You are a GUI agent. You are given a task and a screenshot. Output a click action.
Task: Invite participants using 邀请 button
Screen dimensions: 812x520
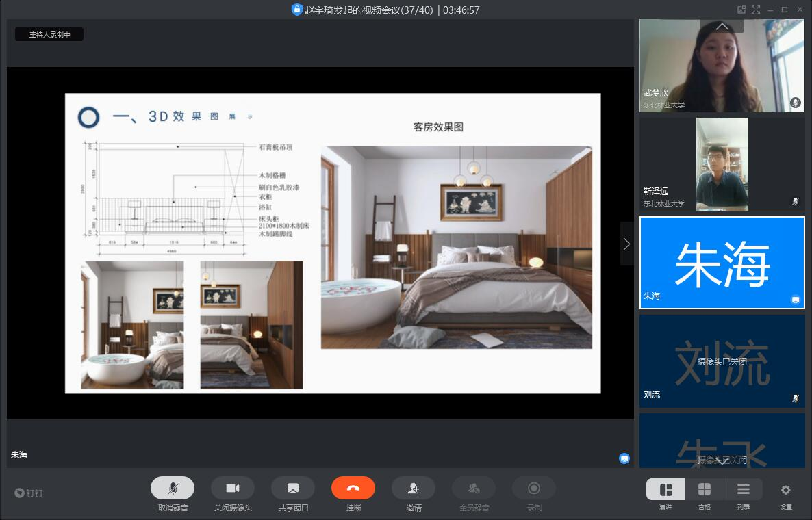click(414, 489)
